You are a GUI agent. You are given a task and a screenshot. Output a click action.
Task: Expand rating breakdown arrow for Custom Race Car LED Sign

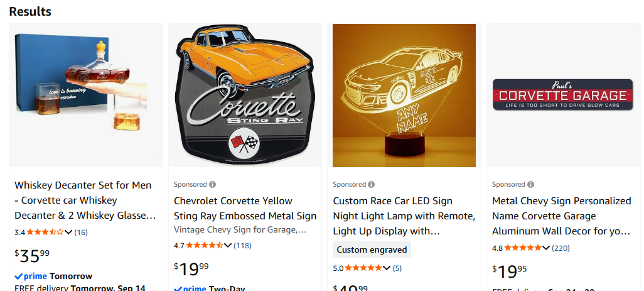[387, 269]
